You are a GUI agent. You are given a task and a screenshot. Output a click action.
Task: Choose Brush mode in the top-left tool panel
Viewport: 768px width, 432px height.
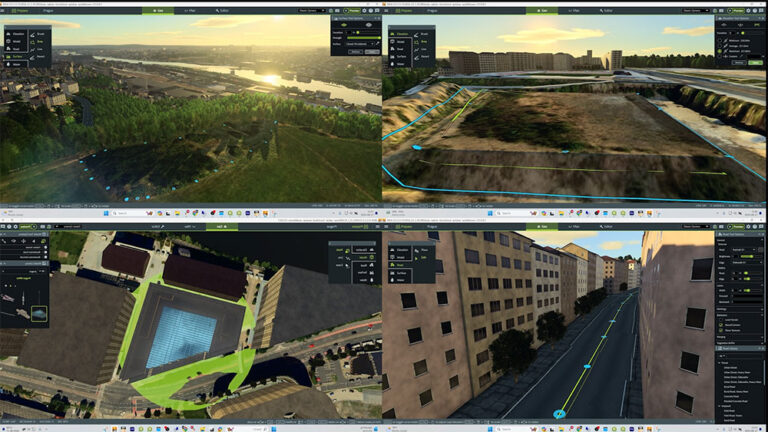click(41, 34)
